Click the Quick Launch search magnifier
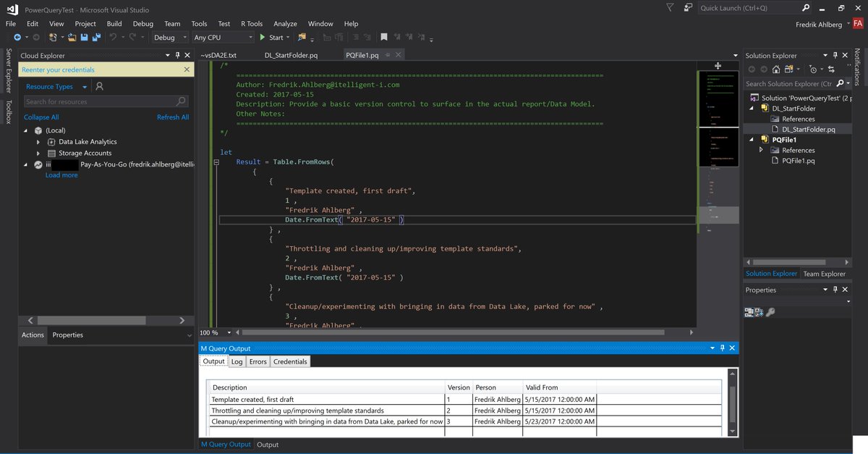 806,7
